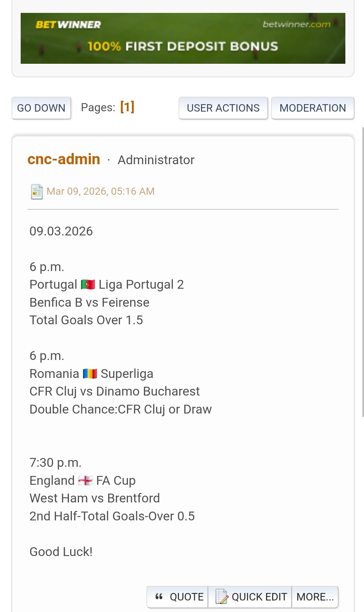Open the 100% First Deposit Bonus banner

tap(183, 46)
